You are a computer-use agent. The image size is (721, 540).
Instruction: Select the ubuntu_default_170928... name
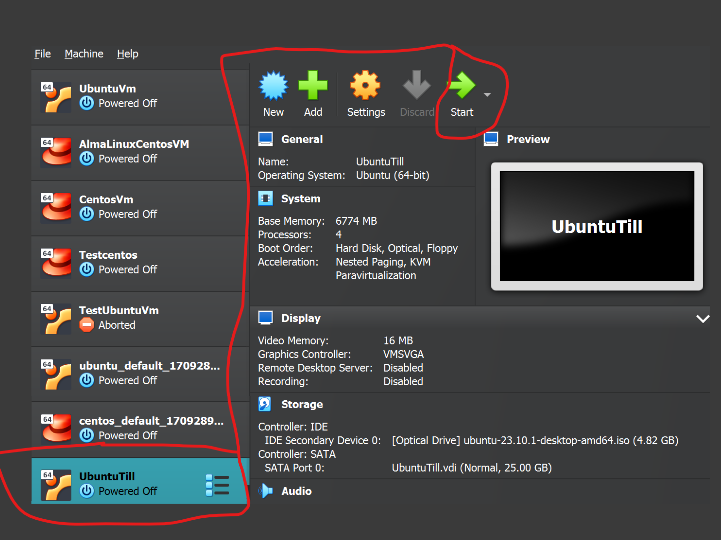coord(149,366)
